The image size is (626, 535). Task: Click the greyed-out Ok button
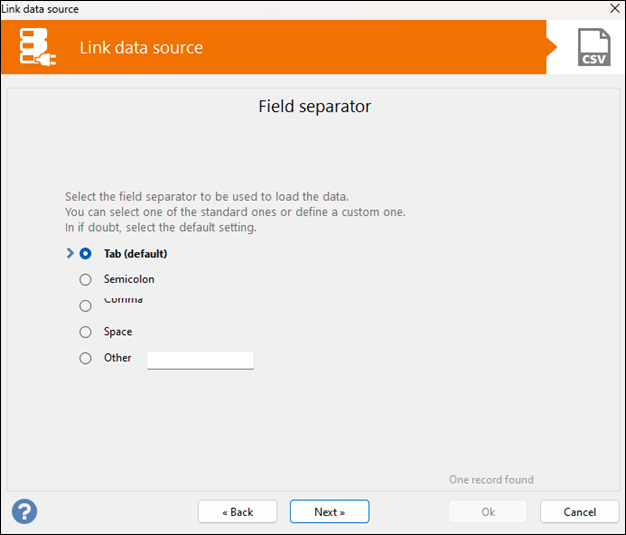(x=487, y=512)
